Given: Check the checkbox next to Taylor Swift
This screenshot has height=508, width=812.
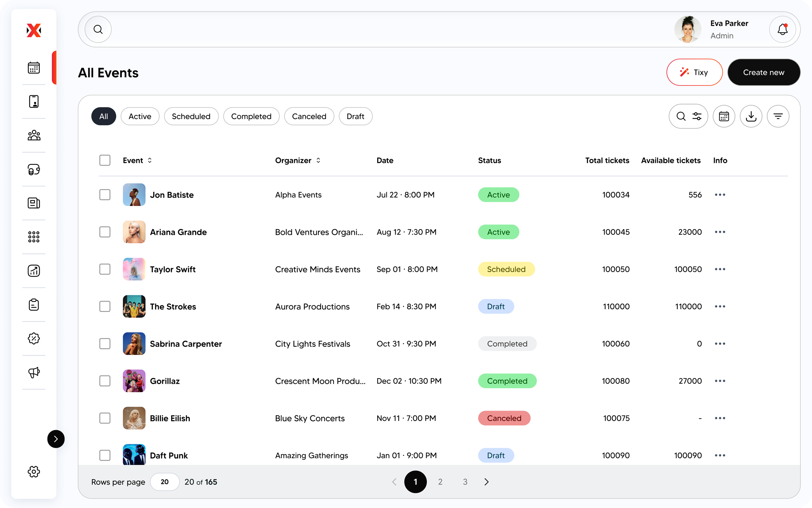Looking at the screenshot, I should [105, 269].
